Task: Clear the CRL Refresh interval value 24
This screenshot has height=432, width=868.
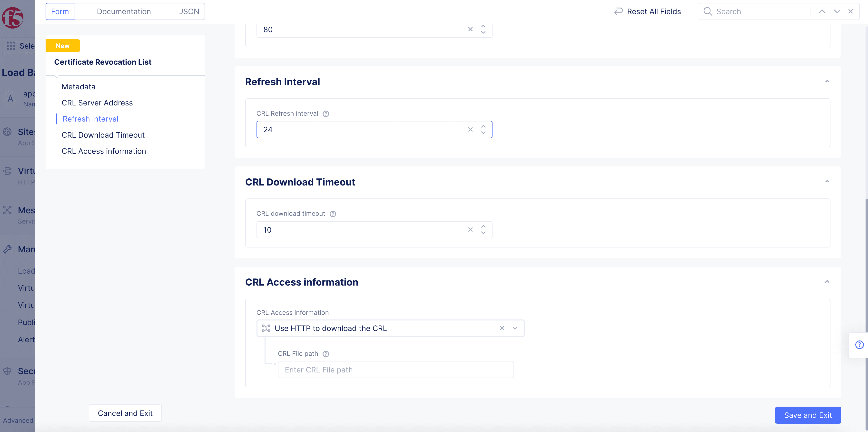Action: click(470, 130)
